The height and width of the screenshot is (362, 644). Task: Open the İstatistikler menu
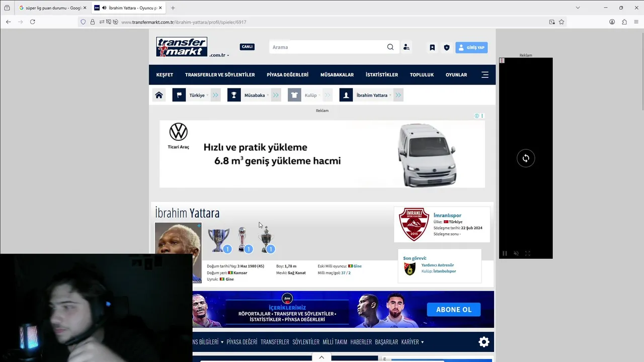click(382, 74)
